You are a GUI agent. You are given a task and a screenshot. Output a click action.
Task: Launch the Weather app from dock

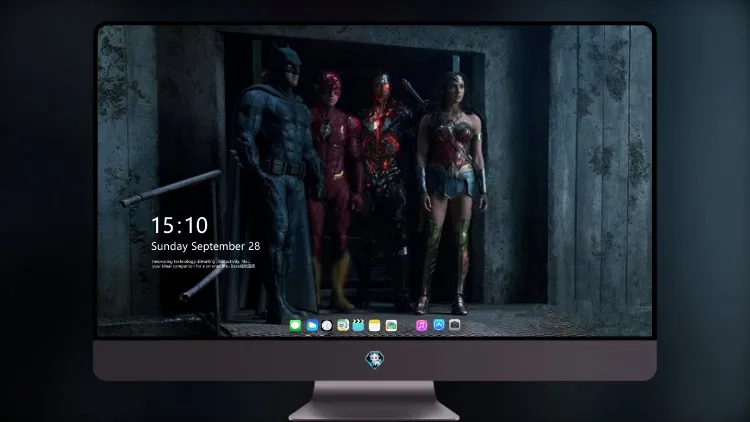pos(312,325)
